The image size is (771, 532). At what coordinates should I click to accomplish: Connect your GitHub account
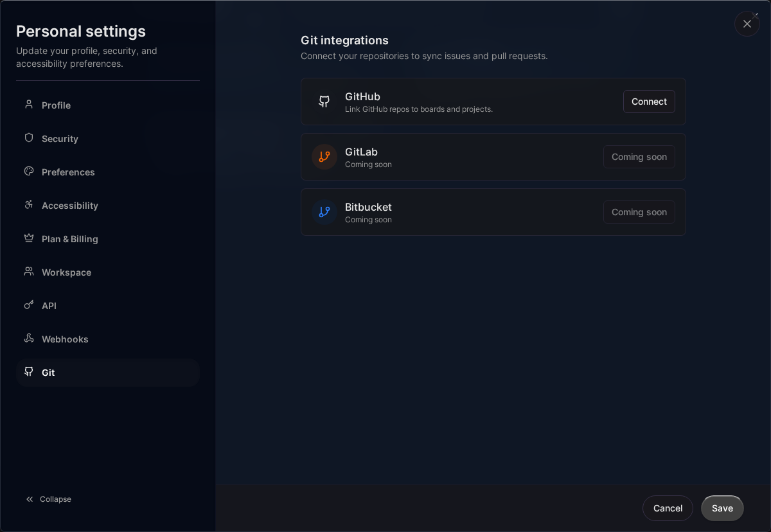(x=648, y=101)
